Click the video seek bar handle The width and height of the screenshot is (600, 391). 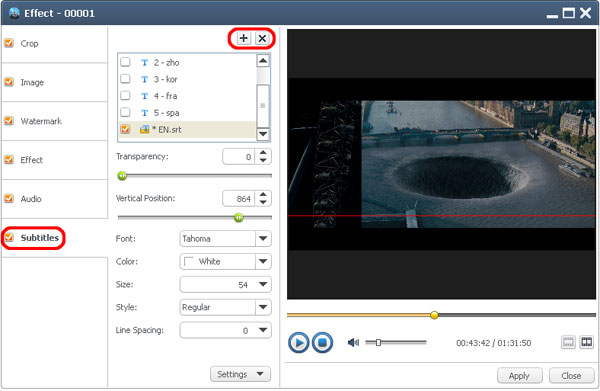[x=434, y=315]
